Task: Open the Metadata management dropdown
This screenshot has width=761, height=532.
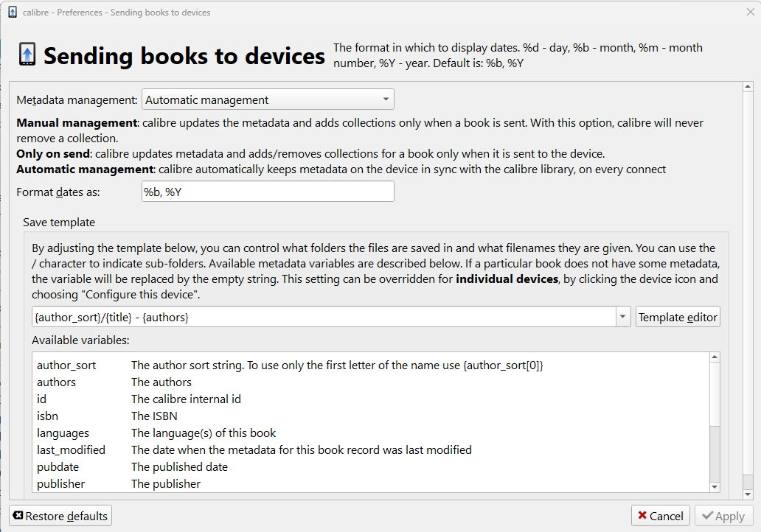Action: [268, 99]
